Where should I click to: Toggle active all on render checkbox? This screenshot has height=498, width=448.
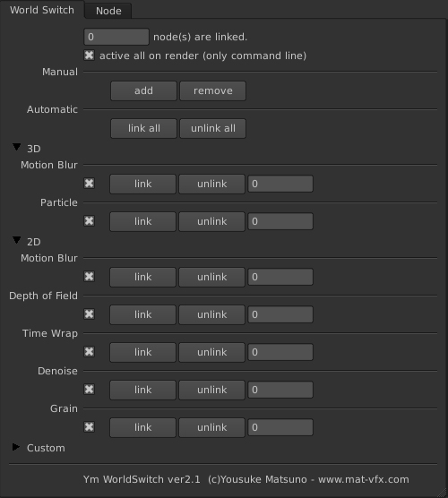pyautogui.click(x=90, y=56)
